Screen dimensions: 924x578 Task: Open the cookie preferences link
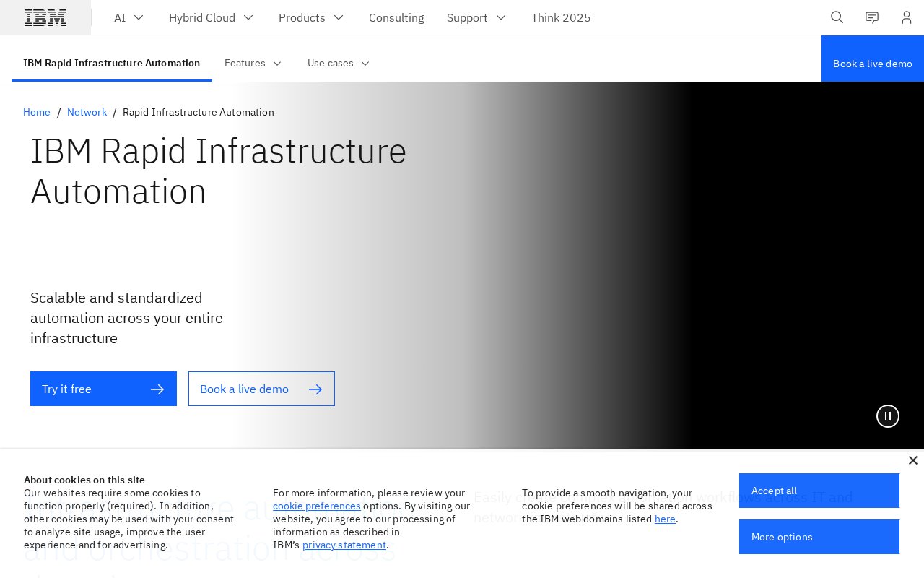317,506
